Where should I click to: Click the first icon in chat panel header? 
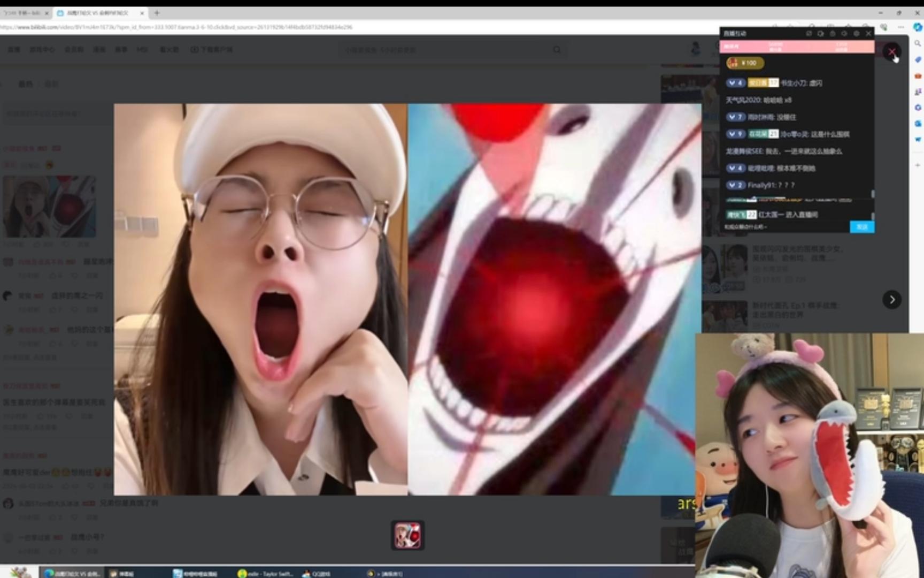click(x=808, y=33)
